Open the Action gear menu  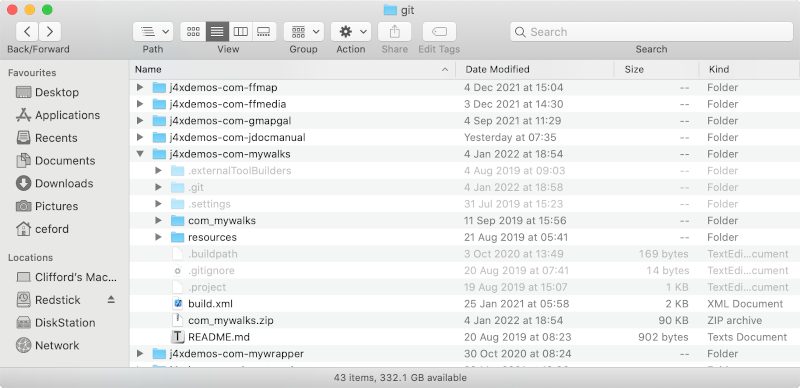(351, 32)
